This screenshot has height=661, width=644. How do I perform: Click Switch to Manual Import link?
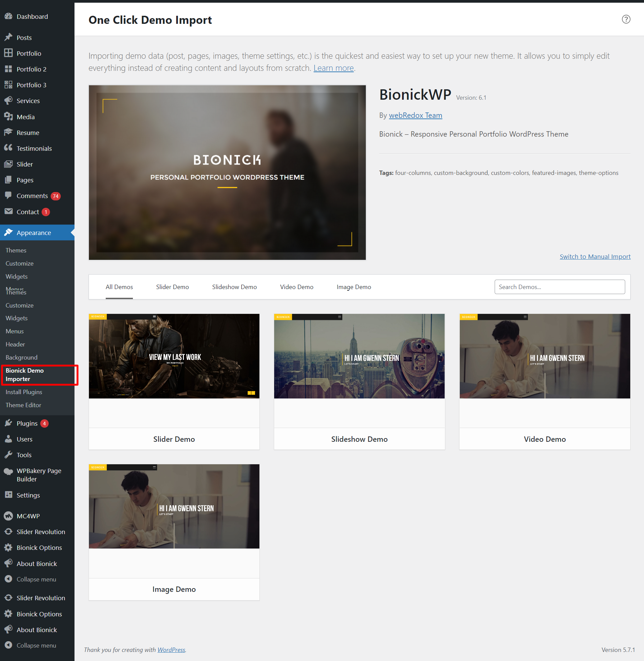(x=595, y=256)
